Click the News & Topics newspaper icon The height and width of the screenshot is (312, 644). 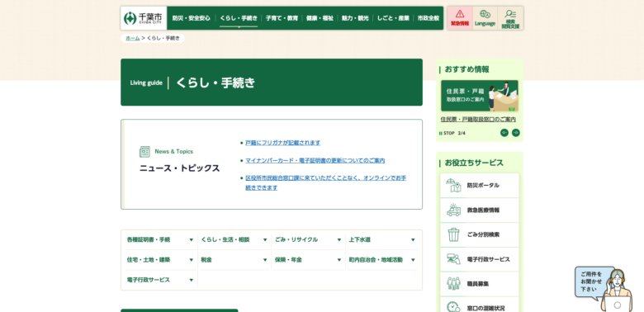(x=144, y=152)
